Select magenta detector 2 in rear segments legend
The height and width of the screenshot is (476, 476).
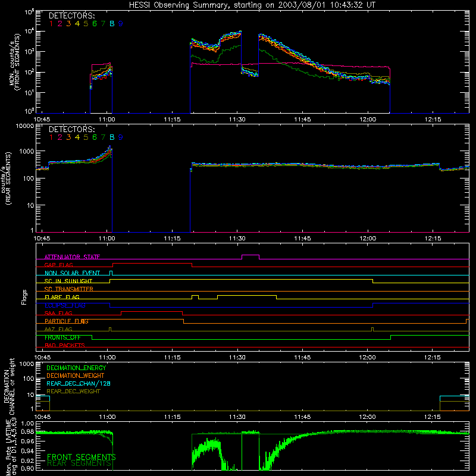pyautogui.click(x=60, y=137)
